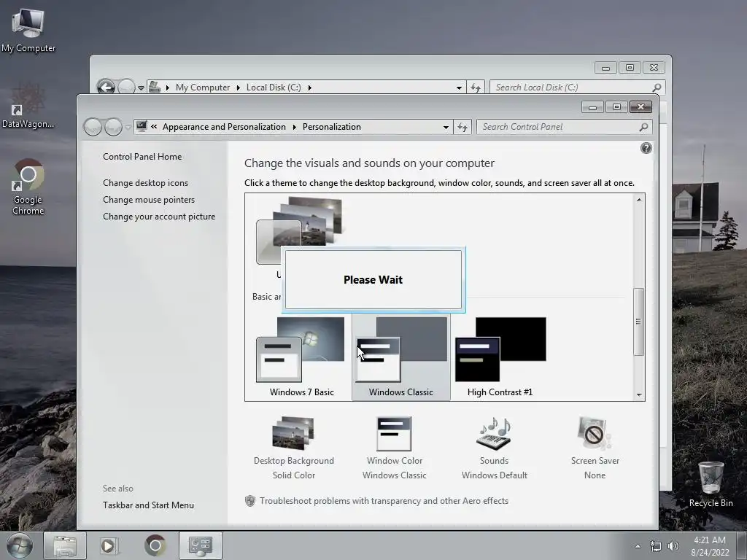Select the High Contrast #1 theme
Screen dimensions: 747x560
pos(500,357)
